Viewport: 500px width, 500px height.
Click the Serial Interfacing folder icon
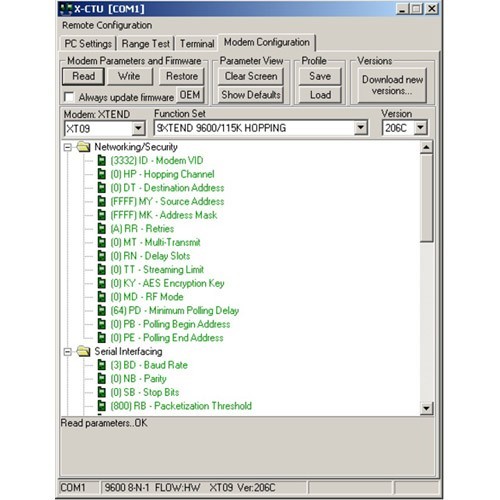[83, 351]
